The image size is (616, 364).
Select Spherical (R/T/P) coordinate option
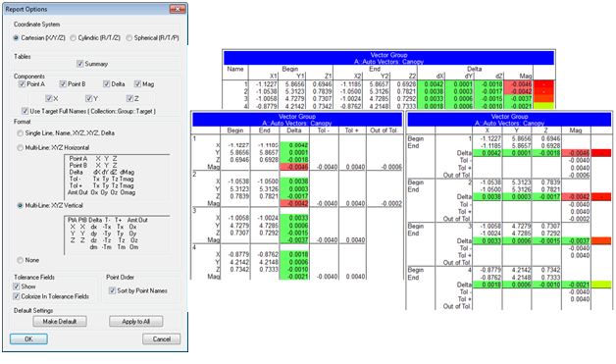pos(128,38)
